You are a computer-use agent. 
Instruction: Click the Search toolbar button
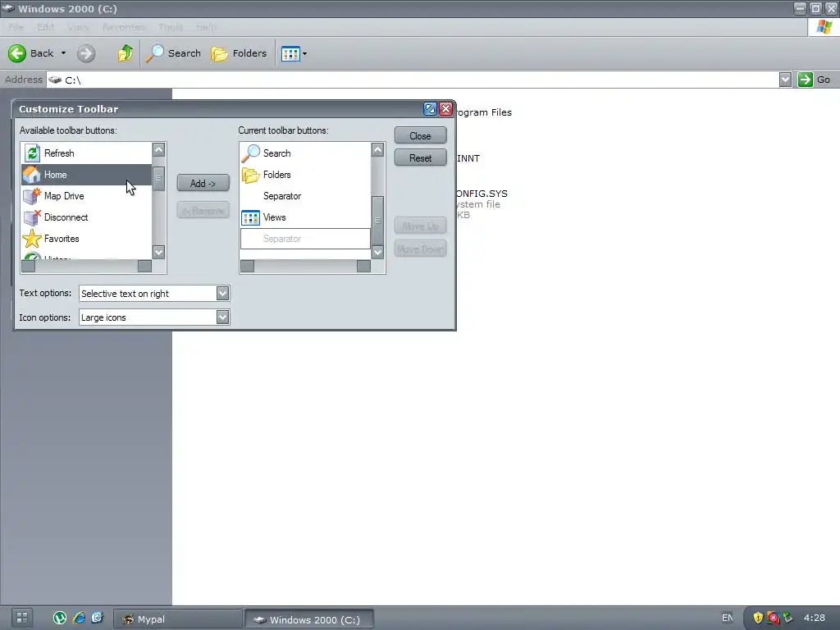174,53
